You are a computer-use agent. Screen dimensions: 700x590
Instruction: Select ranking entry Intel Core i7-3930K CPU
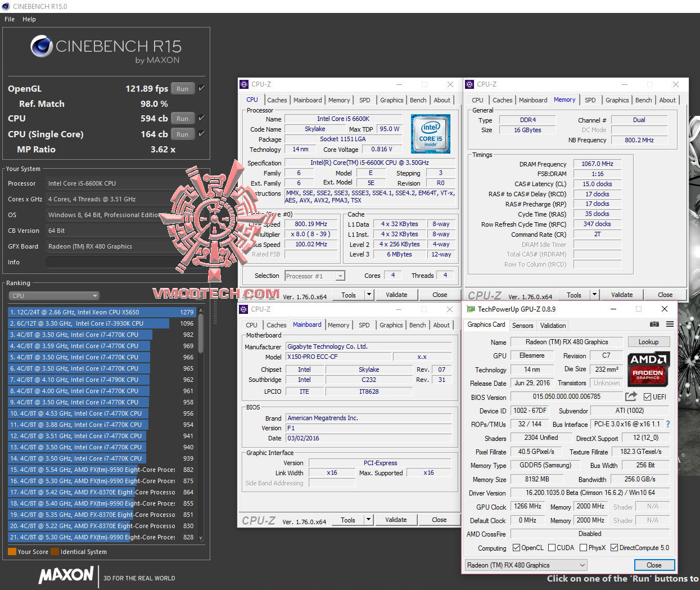pyautogui.click(x=102, y=323)
